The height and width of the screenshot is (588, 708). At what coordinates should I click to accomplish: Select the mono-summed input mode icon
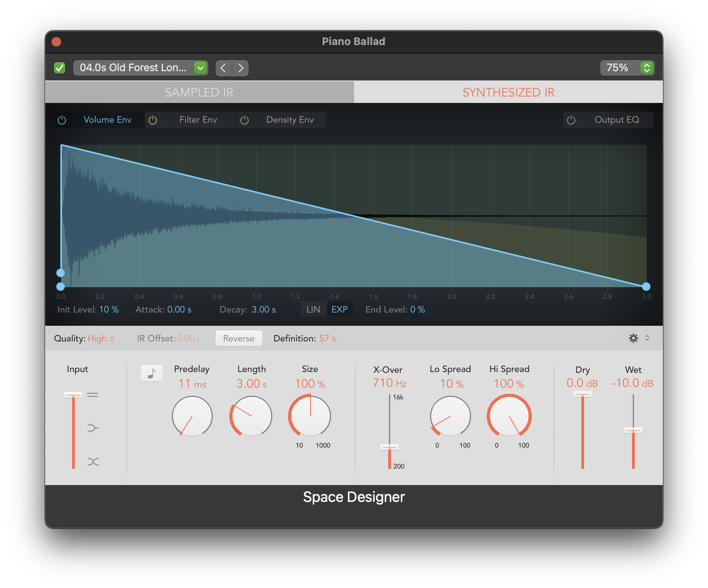point(93,428)
